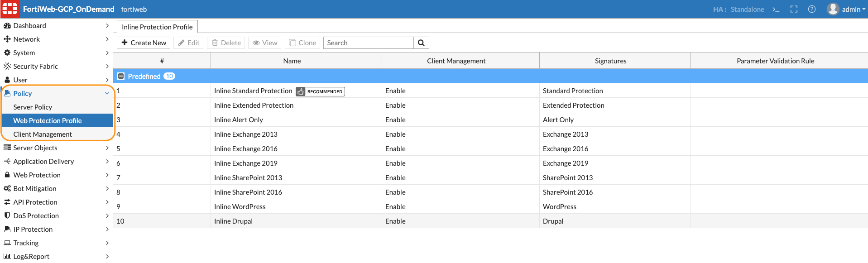
Task: Select Inline Drupal row
Action: pos(490,221)
